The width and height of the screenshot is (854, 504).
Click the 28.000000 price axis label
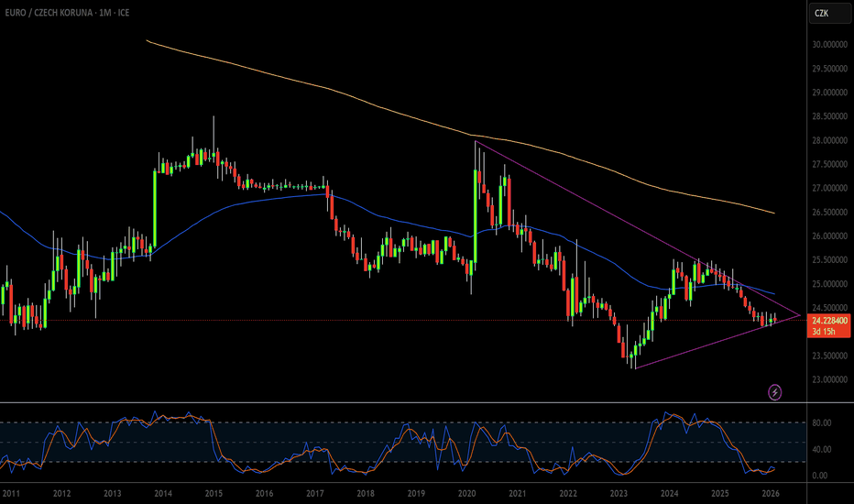(829, 140)
